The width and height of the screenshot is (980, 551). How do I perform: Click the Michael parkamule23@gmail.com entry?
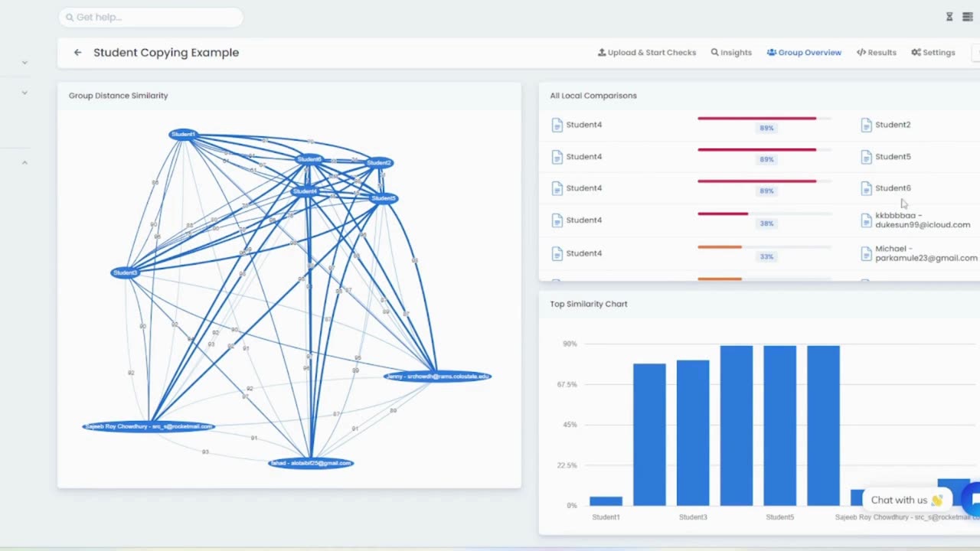tap(926, 253)
